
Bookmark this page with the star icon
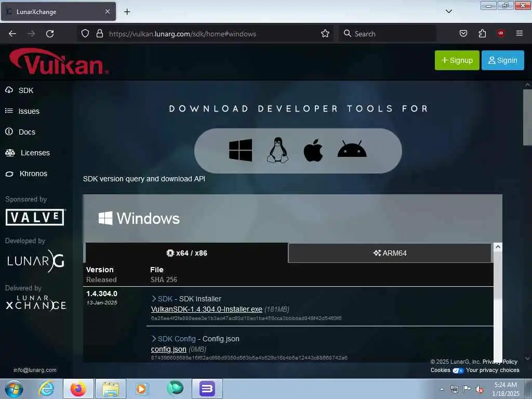(325, 34)
